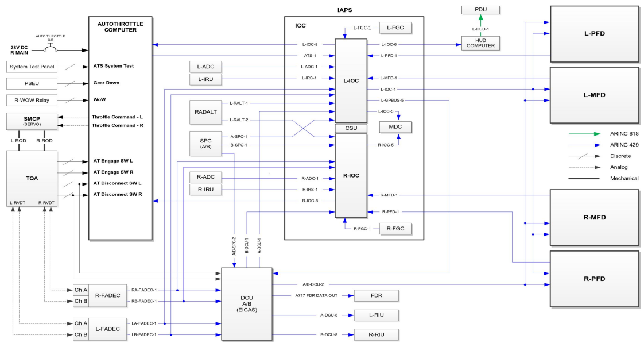Click the Ch A box of R-FADEC
The width and height of the screenshot is (644, 343).
tap(82, 290)
